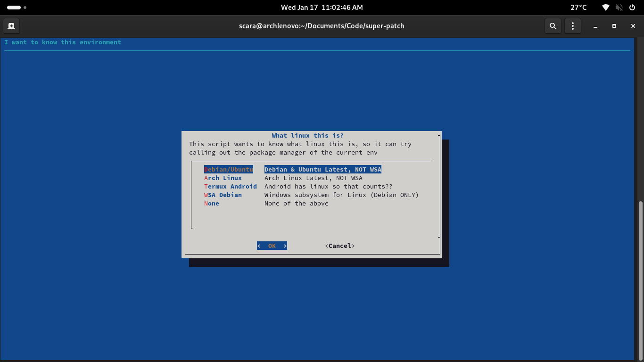Open the terminal search
This screenshot has height=362, width=644.
coord(553,26)
